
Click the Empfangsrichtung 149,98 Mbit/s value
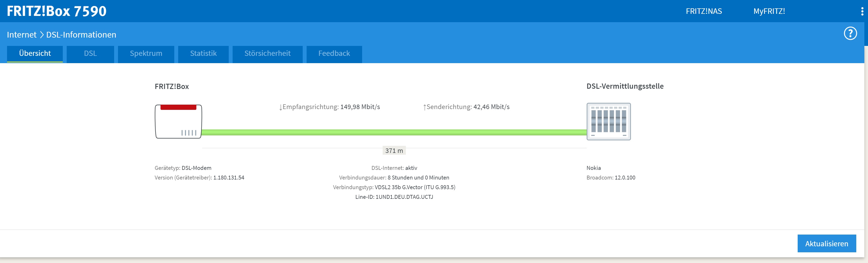click(330, 107)
